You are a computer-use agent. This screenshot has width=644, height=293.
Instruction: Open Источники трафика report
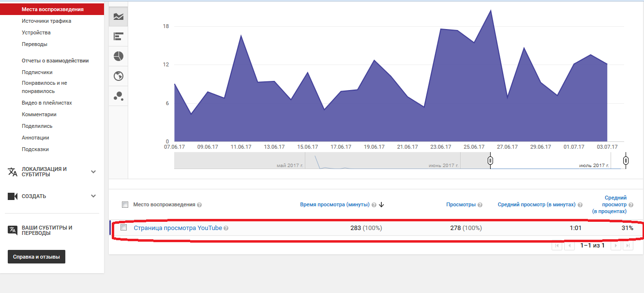46,21
